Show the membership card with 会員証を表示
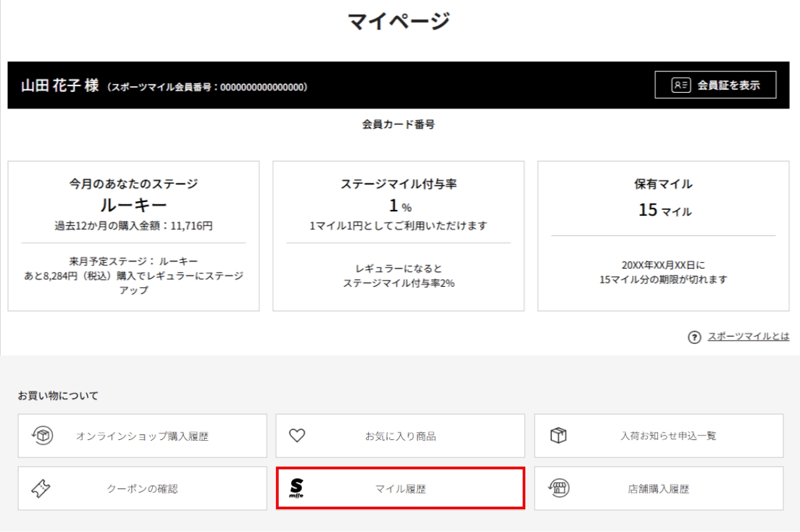This screenshot has height=532, width=800. click(715, 85)
